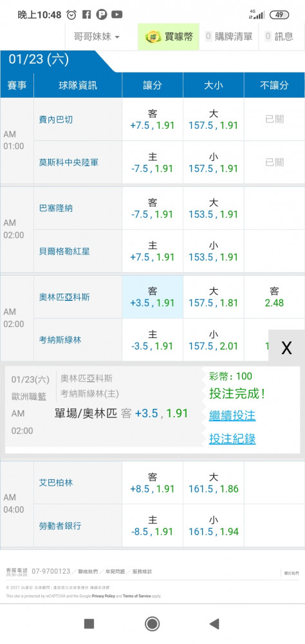Open the 訊息 messages tab
The width and height of the screenshot is (305, 644).
(279, 37)
